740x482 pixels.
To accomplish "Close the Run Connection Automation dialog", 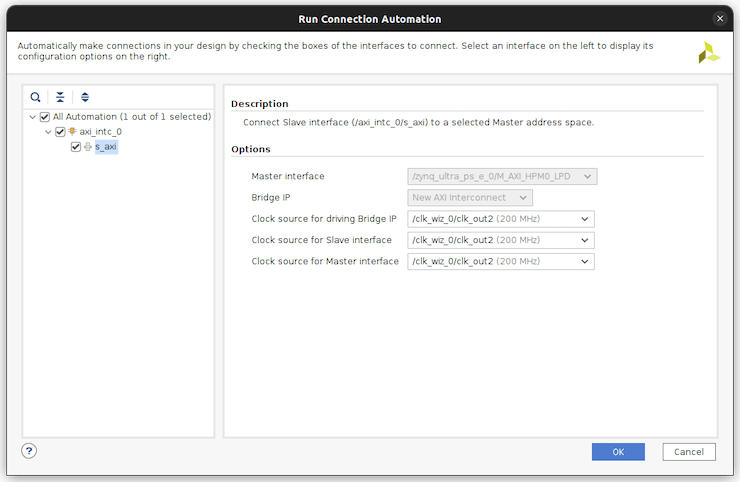I will pos(720,19).
